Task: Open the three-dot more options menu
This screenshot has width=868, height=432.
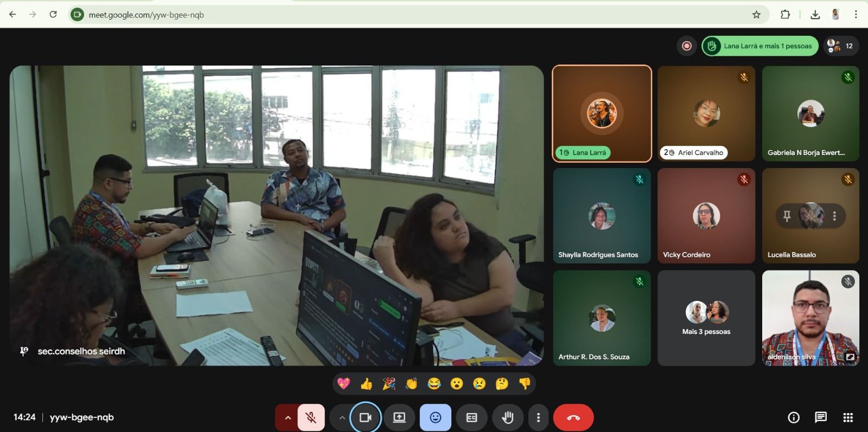Action: (538, 417)
